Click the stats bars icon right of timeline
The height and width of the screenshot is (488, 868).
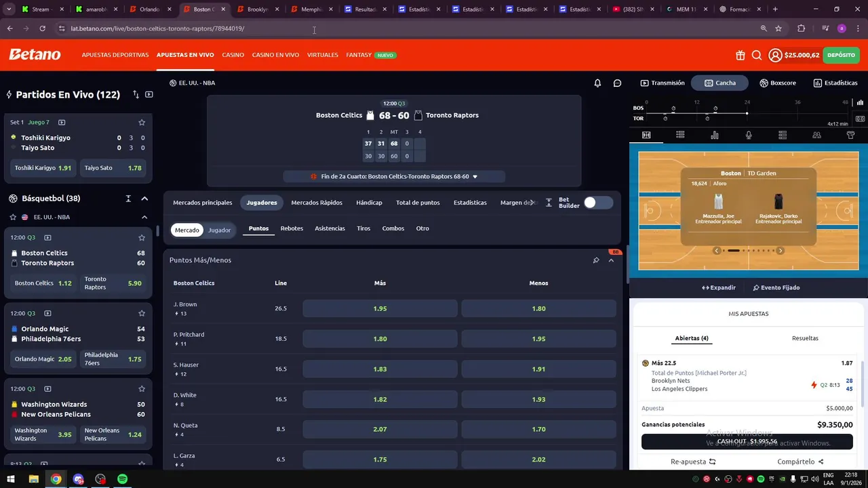(x=860, y=102)
